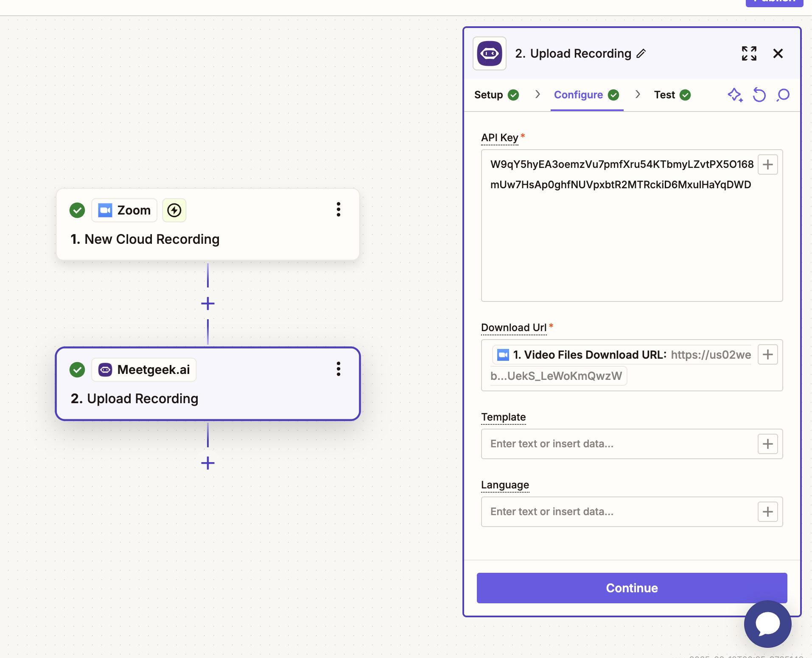Click the Zoom trigger lightning bolt icon
This screenshot has width=812, height=658.
174,210
